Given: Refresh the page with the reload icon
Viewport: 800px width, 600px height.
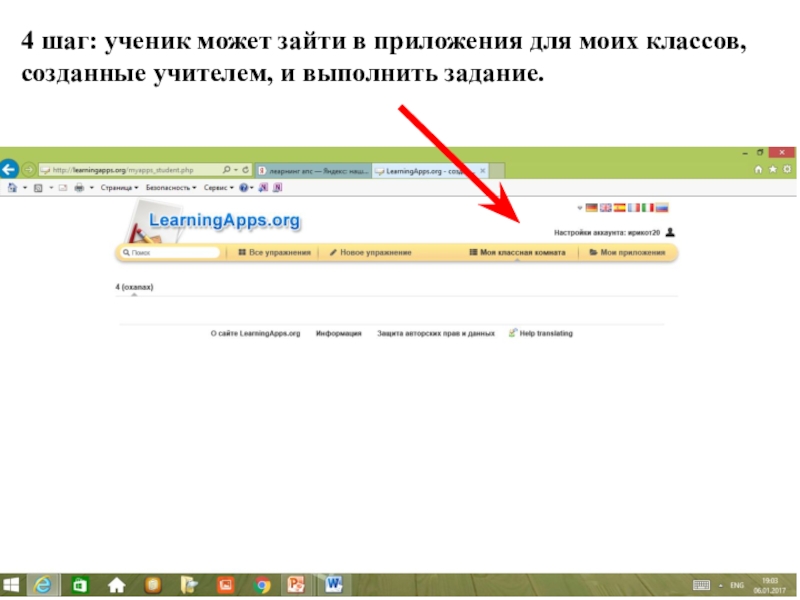Looking at the screenshot, I should click(x=245, y=169).
